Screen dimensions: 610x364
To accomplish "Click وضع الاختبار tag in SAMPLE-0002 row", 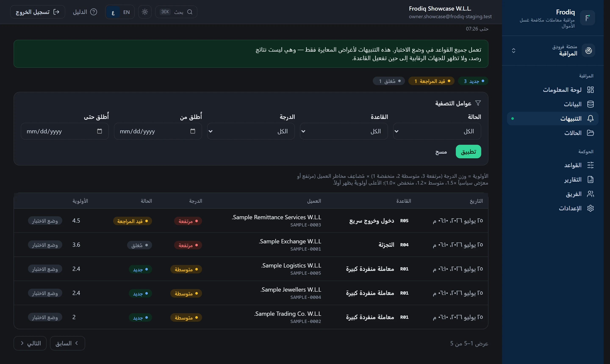I will pyautogui.click(x=45, y=317).
